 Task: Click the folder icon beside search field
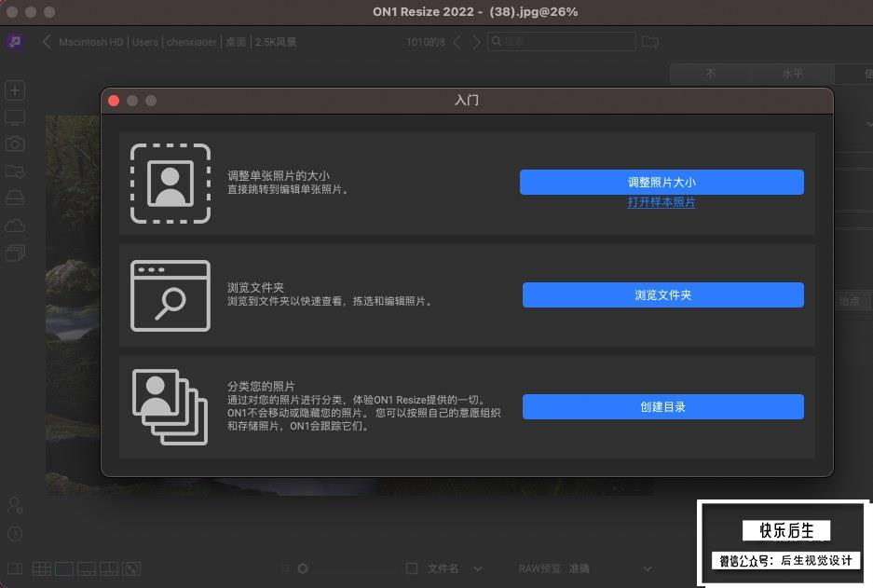(x=649, y=42)
